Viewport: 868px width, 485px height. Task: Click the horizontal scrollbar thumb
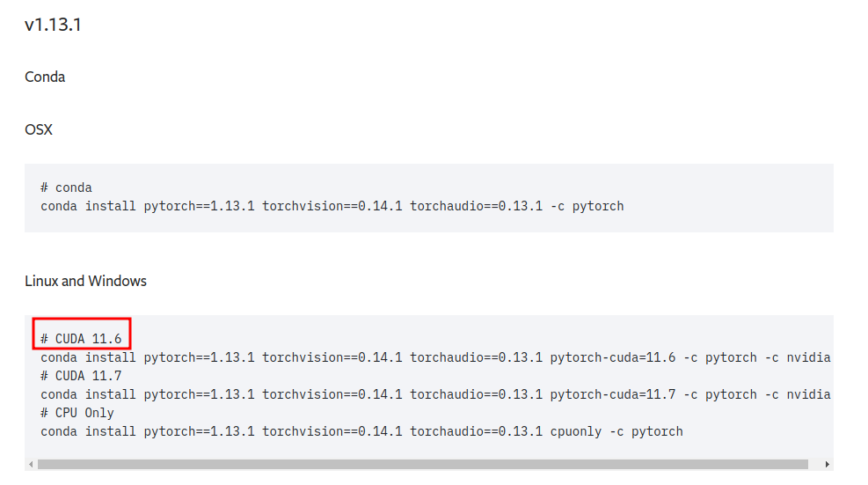pyautogui.click(x=422, y=464)
